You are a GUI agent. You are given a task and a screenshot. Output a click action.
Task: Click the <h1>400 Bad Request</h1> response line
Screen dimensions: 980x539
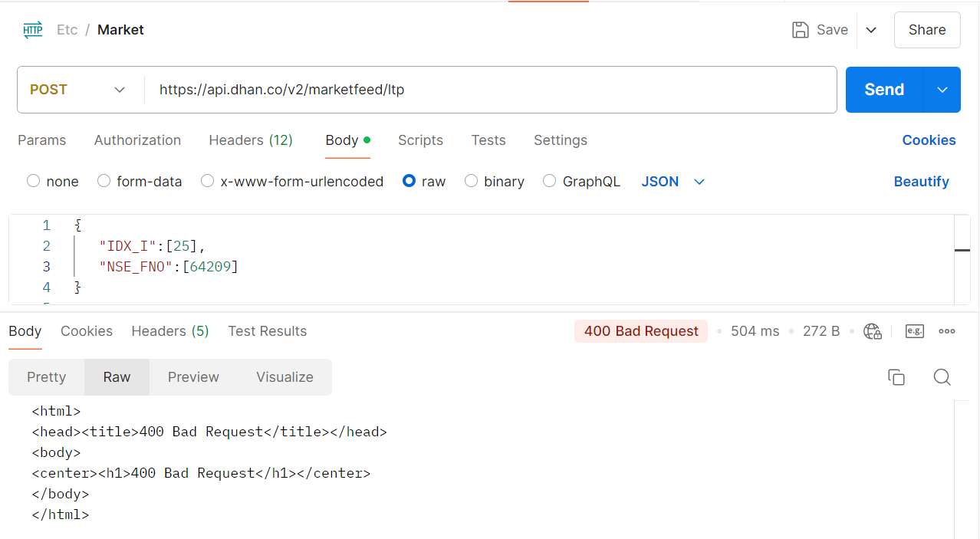[201, 473]
